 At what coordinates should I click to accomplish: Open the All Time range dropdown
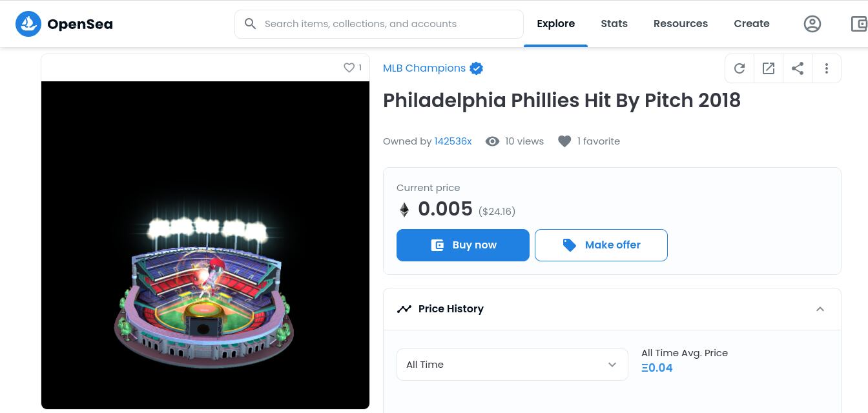[512, 365]
